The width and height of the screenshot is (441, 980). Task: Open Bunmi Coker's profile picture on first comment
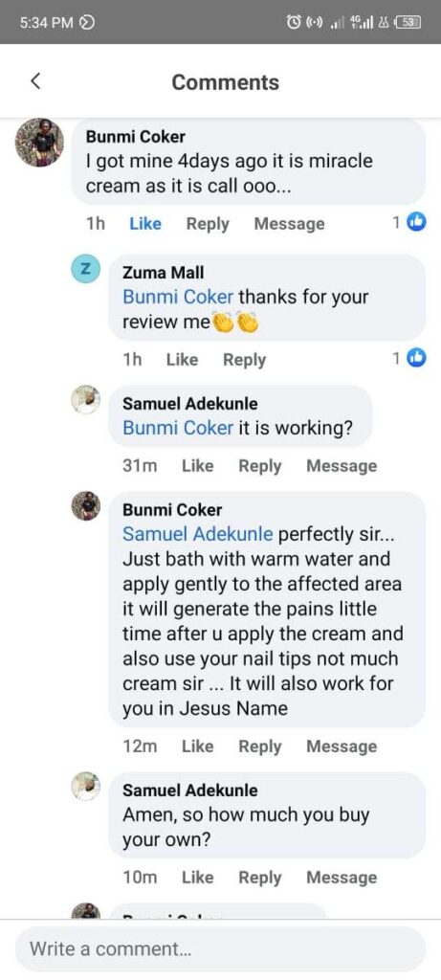pos(39,143)
